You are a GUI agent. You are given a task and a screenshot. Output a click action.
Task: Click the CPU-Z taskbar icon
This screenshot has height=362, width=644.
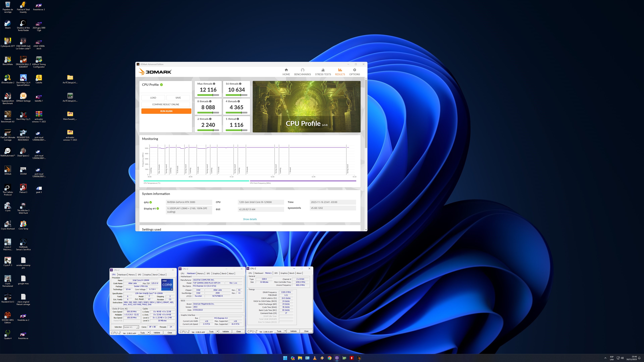point(337,358)
